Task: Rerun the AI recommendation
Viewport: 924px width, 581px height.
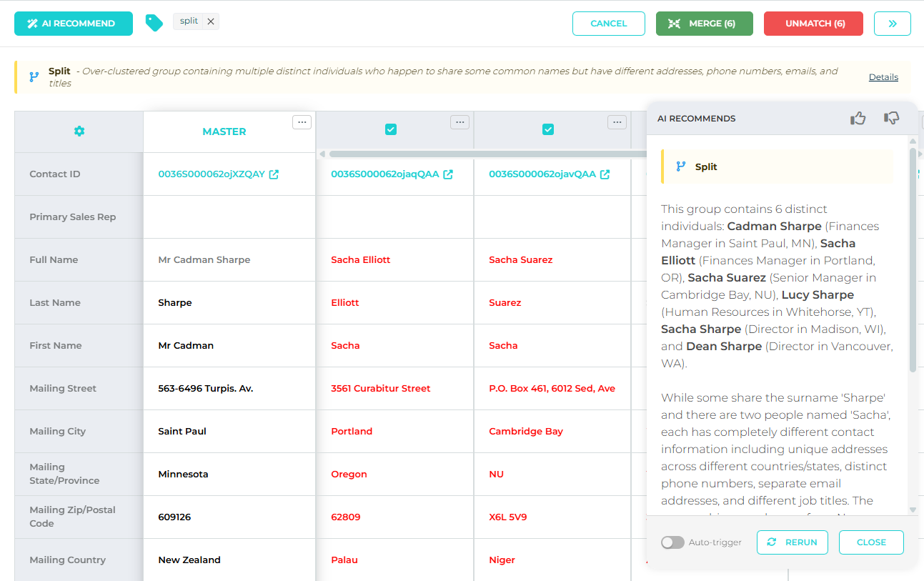Action: 793,542
